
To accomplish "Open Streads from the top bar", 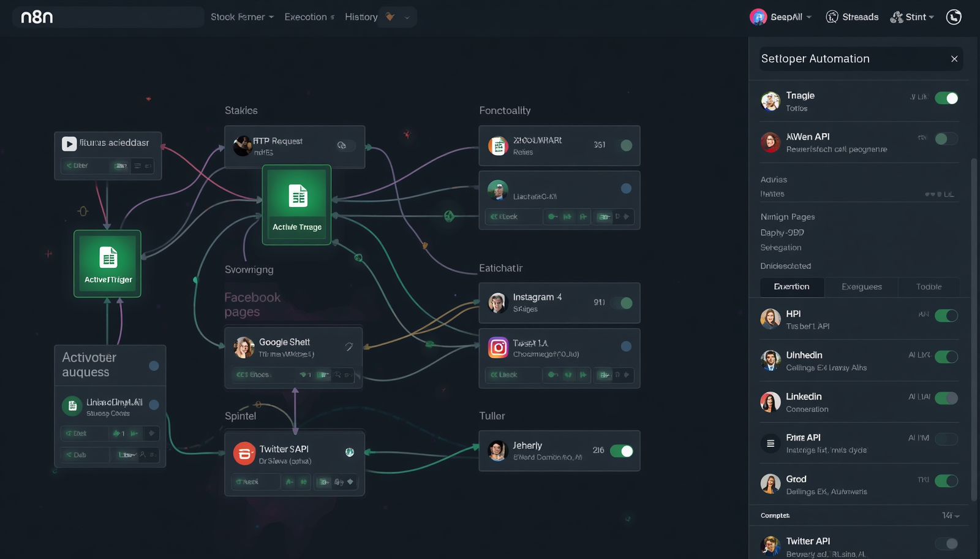I will [x=852, y=17].
